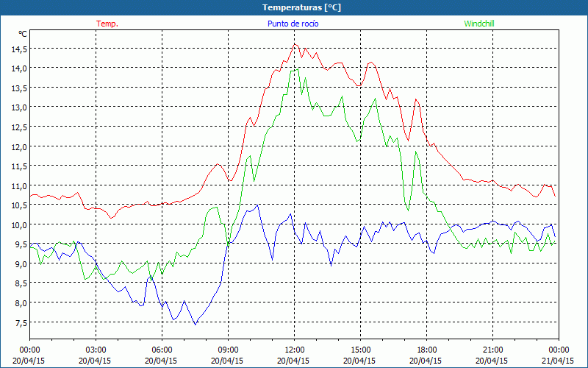This screenshot has width=588, height=368.
Task: Click the Temperaturas [°C] chart title
Action: 301,7
